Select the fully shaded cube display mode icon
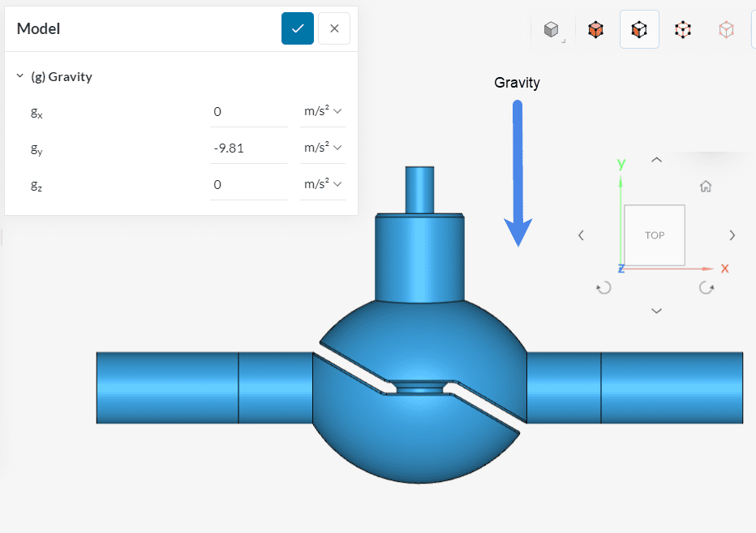 point(595,29)
